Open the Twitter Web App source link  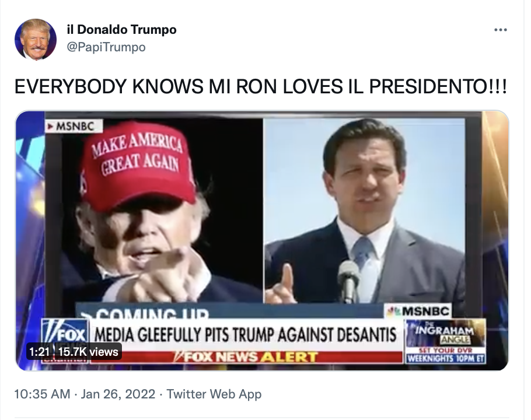coord(214,394)
